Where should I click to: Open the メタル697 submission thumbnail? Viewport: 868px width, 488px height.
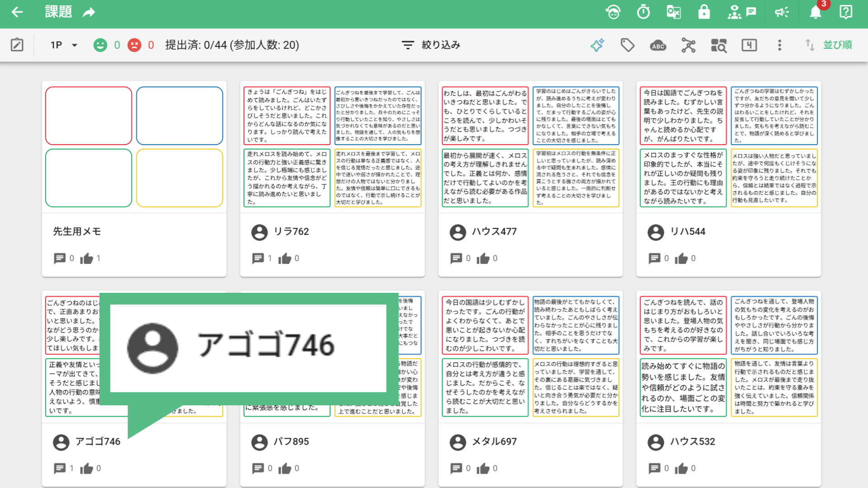point(530,357)
